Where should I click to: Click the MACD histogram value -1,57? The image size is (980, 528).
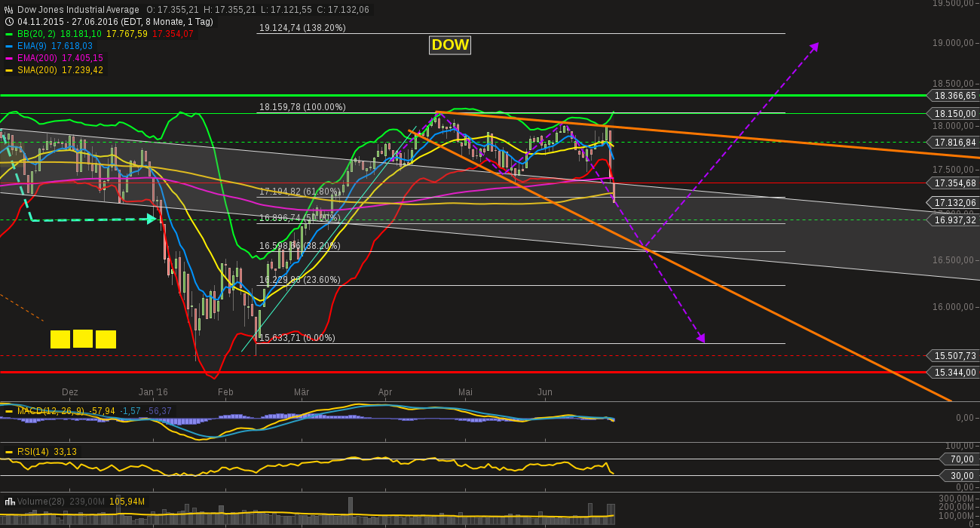pyautogui.click(x=131, y=411)
